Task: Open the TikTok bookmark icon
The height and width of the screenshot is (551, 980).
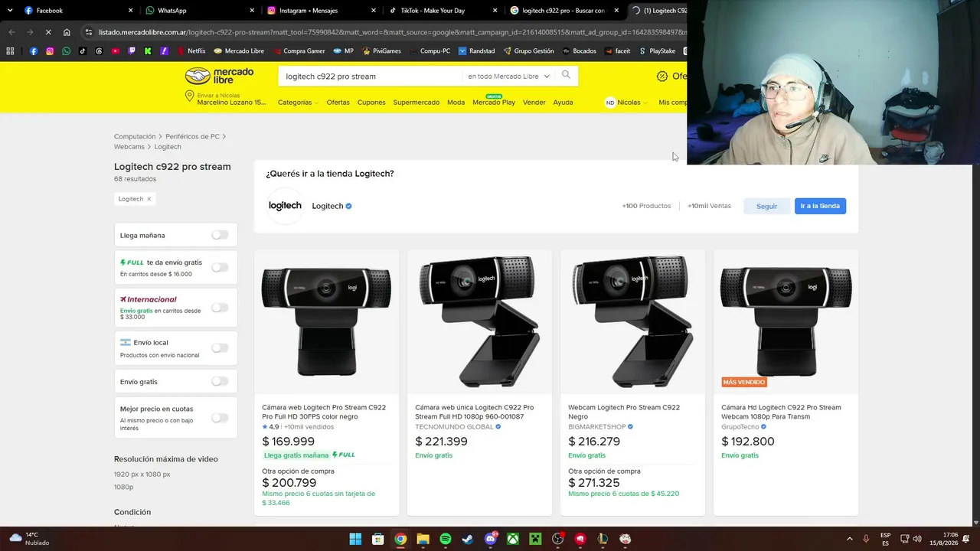Action: (83, 51)
